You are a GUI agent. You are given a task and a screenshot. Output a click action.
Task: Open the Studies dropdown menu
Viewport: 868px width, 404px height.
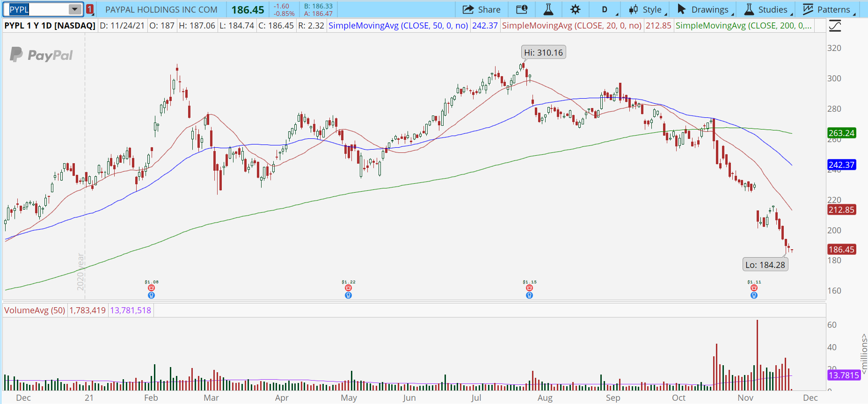pos(766,9)
